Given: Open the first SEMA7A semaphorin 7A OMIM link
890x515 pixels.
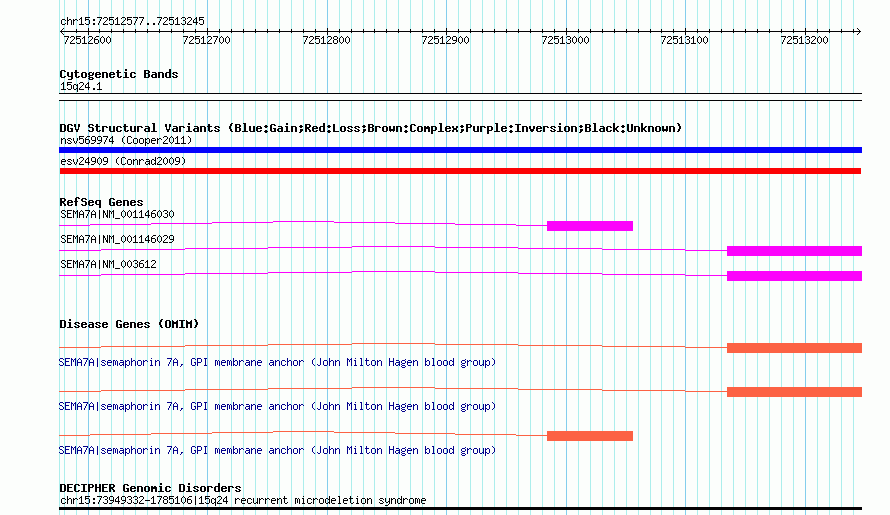Looking at the screenshot, I should click(x=278, y=362).
